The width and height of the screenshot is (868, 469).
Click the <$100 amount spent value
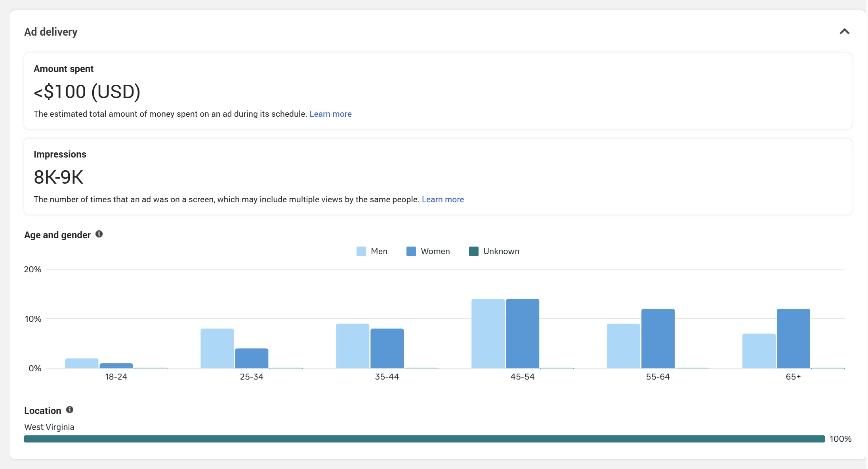coord(87,91)
